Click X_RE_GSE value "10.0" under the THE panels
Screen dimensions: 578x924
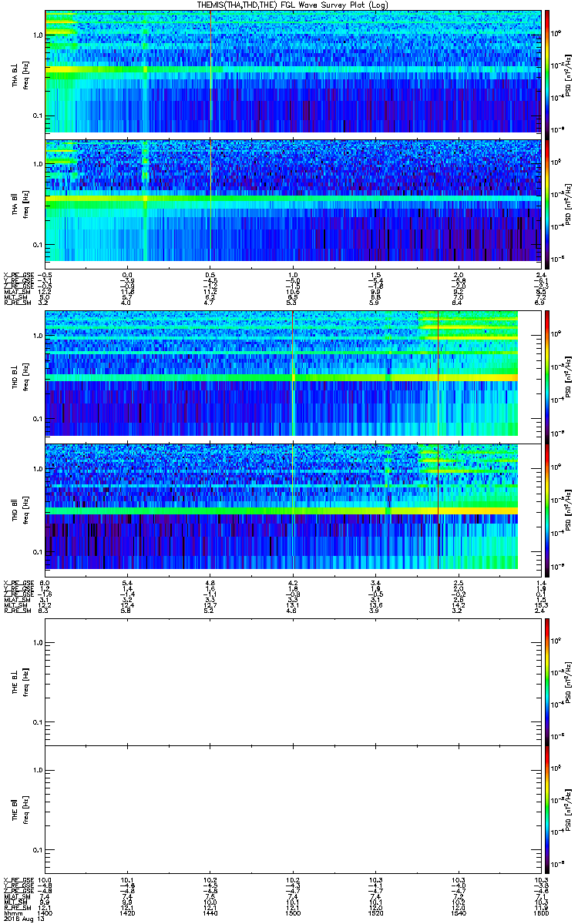(x=45, y=880)
